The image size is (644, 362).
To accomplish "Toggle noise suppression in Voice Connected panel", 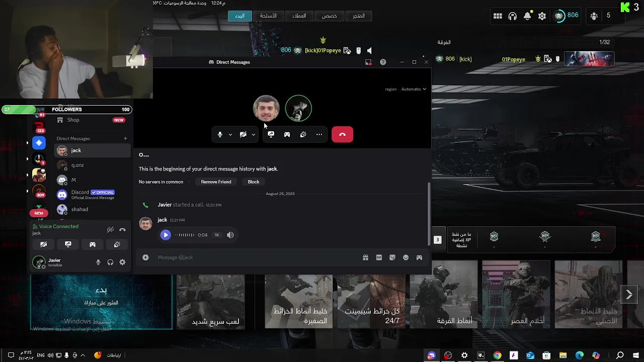I will (110, 230).
